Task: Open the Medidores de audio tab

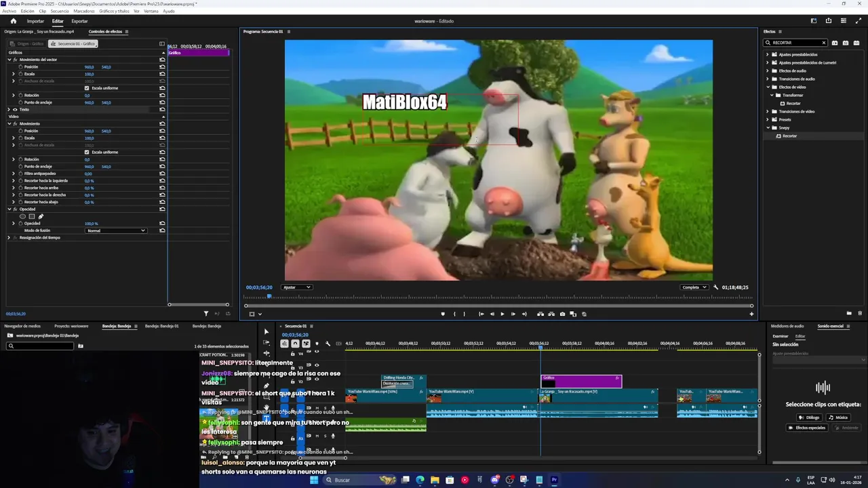Action: point(787,326)
